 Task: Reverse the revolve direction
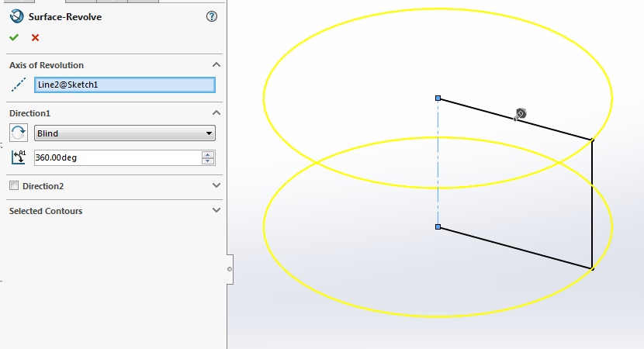pyautogui.click(x=19, y=133)
